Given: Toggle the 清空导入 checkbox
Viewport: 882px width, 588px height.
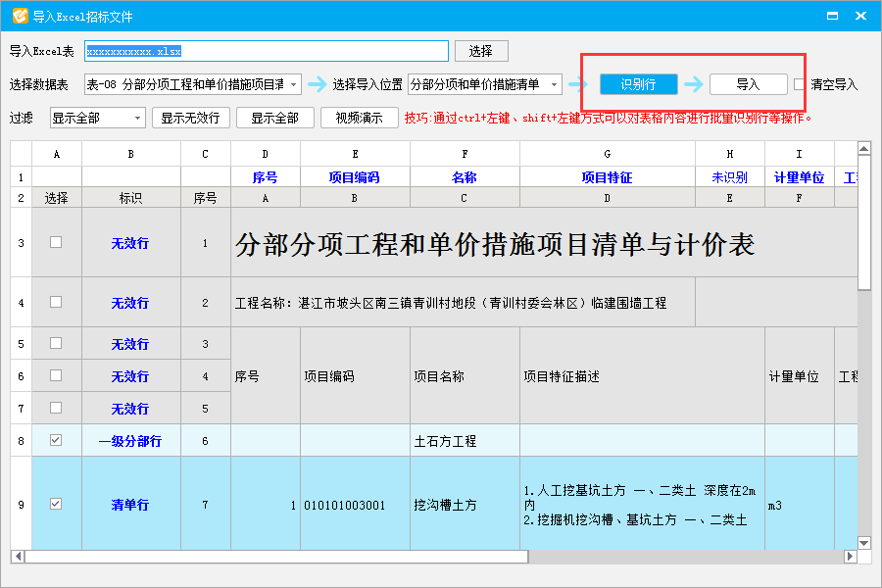Looking at the screenshot, I should tap(800, 84).
